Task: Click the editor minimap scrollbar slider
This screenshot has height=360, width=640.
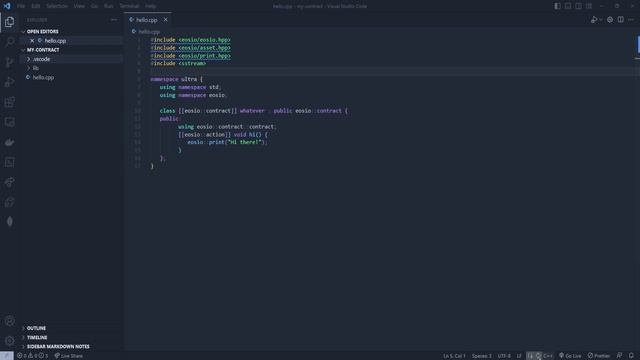Action: tap(638, 44)
